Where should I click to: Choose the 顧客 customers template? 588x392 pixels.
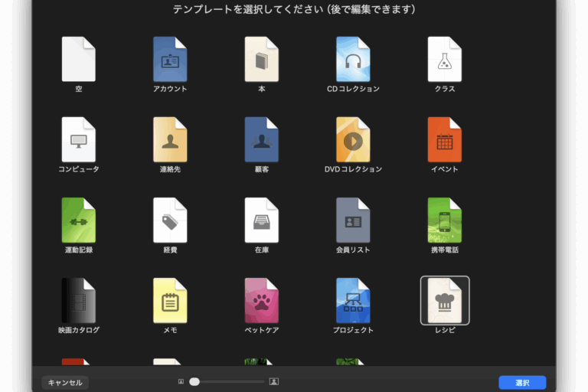coord(261,140)
